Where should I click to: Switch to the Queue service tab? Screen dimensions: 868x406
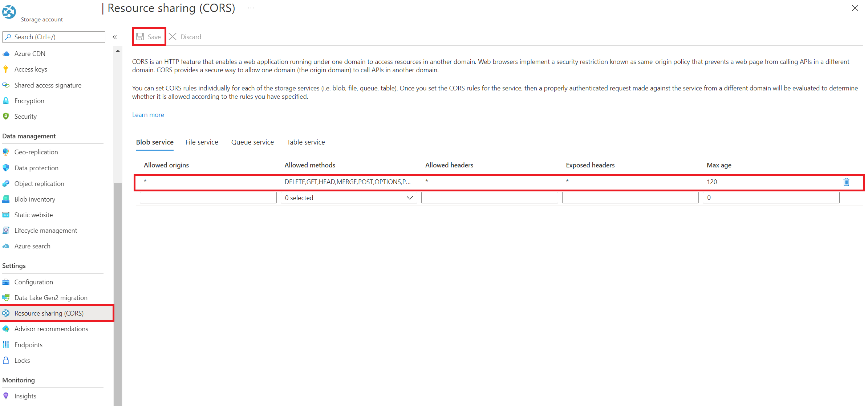tap(252, 142)
